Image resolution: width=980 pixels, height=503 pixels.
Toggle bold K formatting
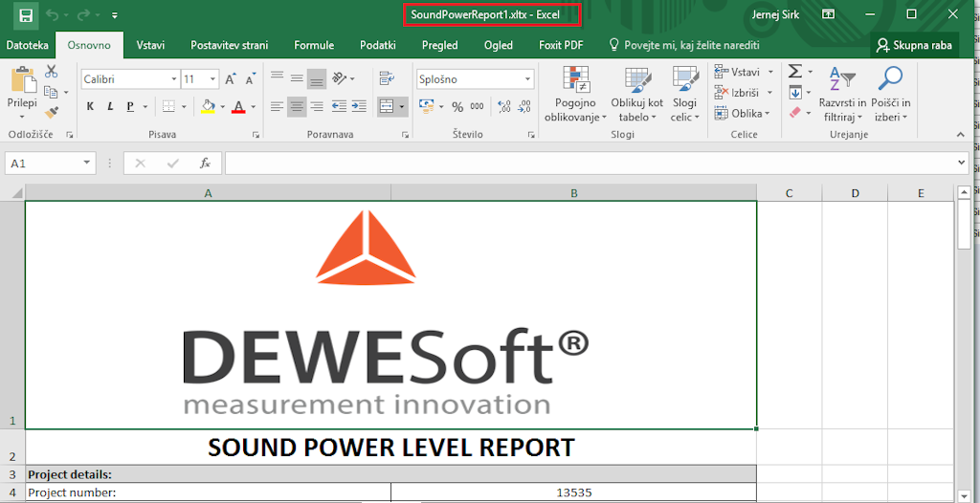(91, 107)
